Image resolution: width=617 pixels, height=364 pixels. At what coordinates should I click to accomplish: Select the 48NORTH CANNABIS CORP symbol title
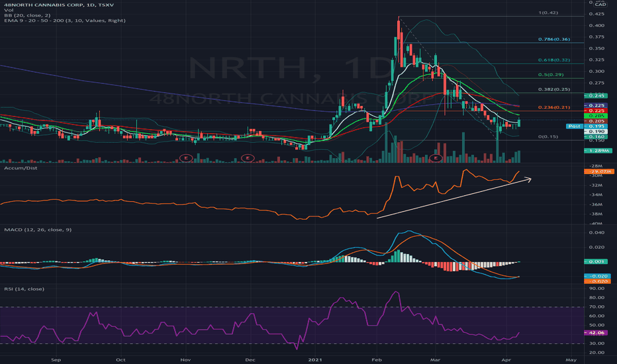click(x=59, y=5)
